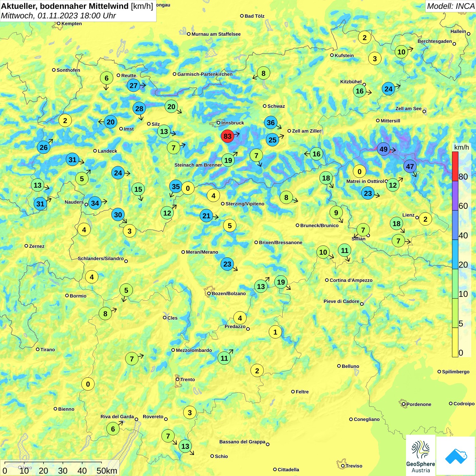Select the Cortina d'Ampezzo label
Image resolution: width=476 pixels, height=476 pixels.
[351, 280]
